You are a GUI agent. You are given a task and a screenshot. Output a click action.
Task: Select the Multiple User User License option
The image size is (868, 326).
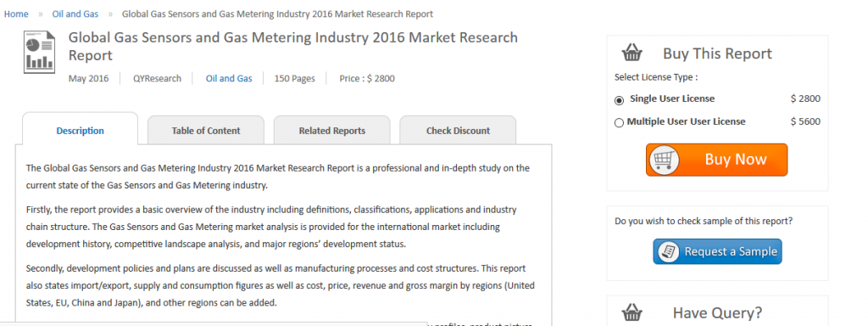[619, 122]
